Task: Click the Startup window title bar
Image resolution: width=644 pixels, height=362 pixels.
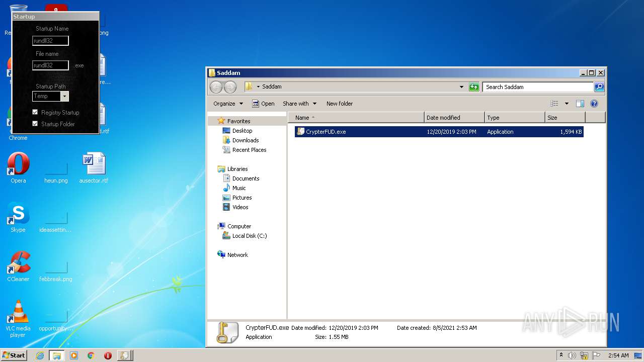Action: point(55,17)
